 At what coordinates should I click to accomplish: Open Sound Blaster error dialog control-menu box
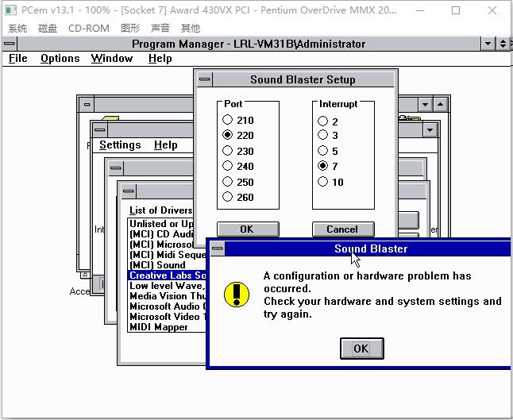point(218,249)
